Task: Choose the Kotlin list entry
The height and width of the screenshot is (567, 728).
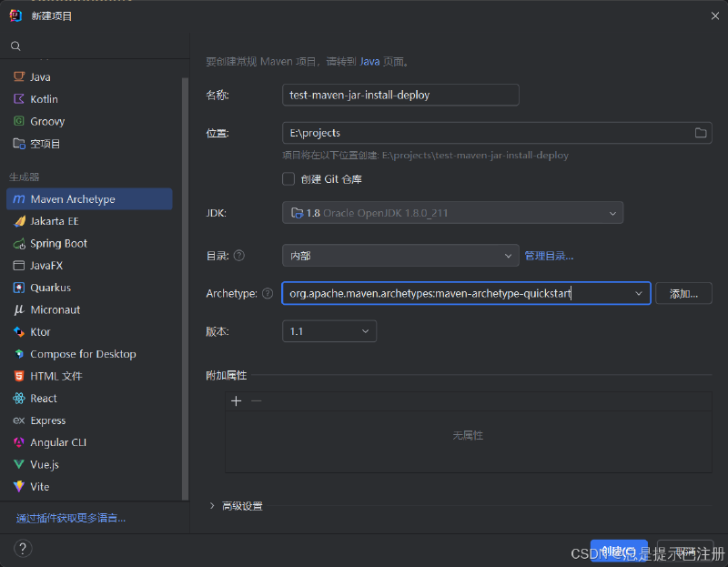Action: (89, 99)
